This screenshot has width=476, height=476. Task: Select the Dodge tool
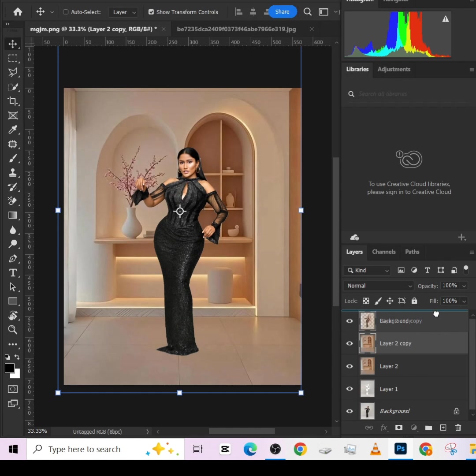[13, 244]
